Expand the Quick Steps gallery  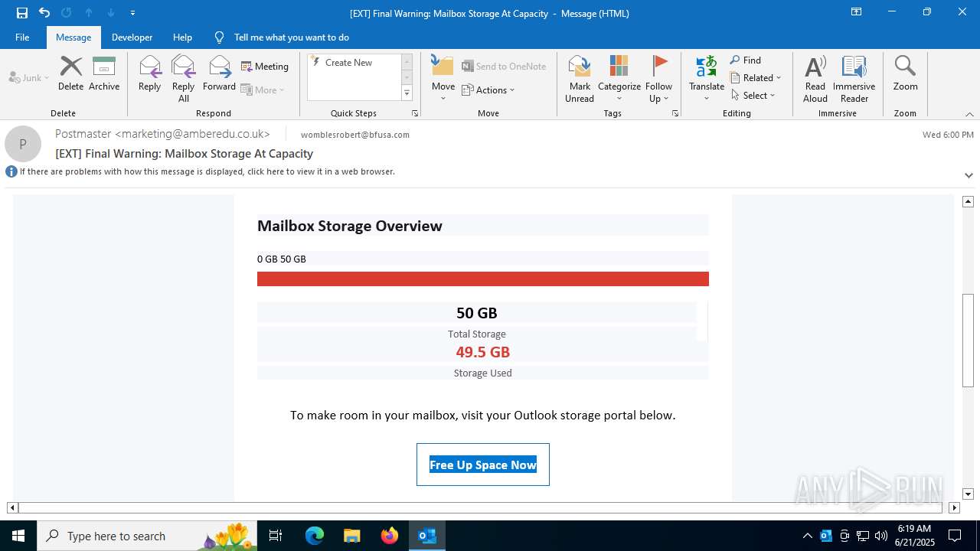(x=407, y=93)
